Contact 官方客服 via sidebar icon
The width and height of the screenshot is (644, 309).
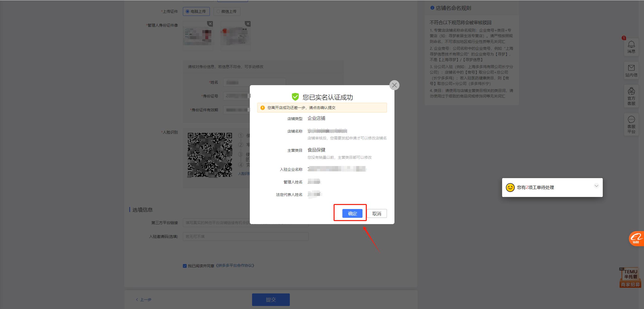coord(631,96)
